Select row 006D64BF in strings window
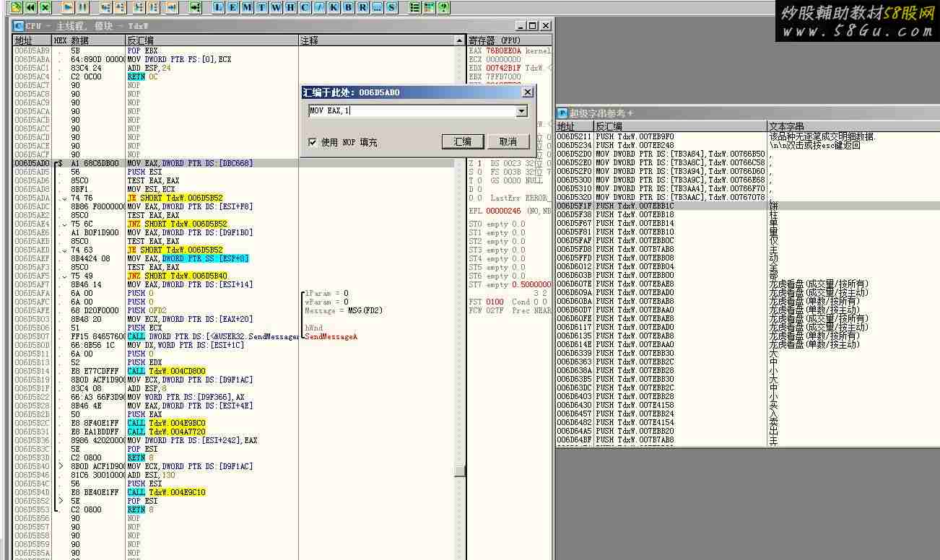This screenshot has width=940, height=560. coord(748,440)
